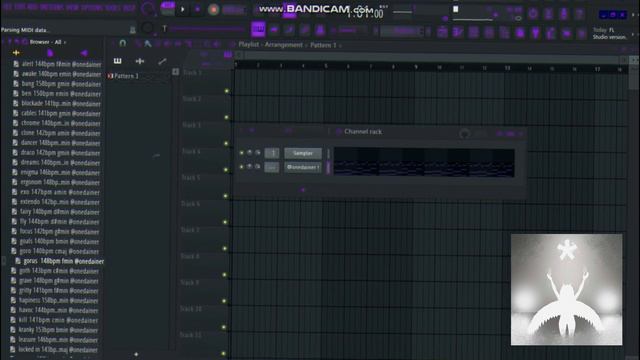Select browser file kill 141bpm cmin

[55, 320]
